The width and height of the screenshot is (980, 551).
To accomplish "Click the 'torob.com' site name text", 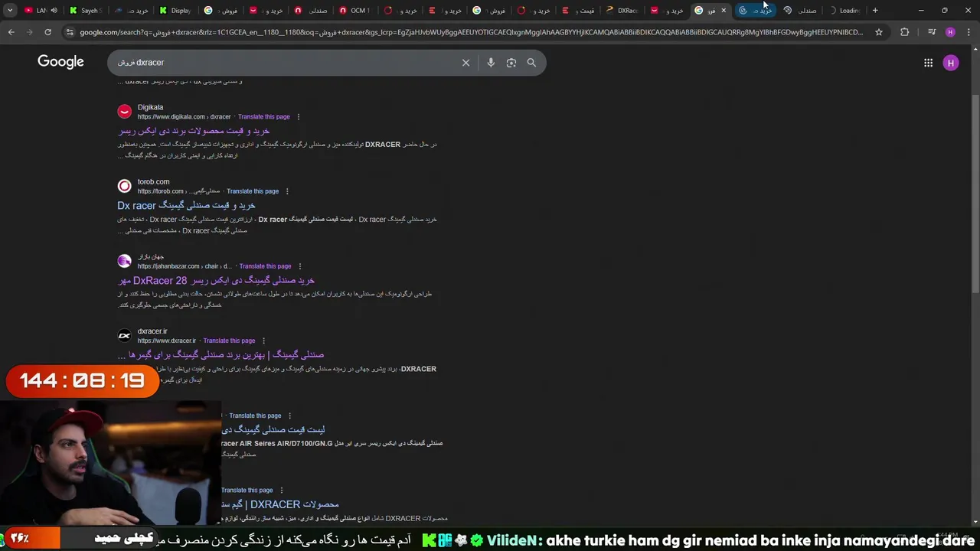I will pyautogui.click(x=153, y=181).
